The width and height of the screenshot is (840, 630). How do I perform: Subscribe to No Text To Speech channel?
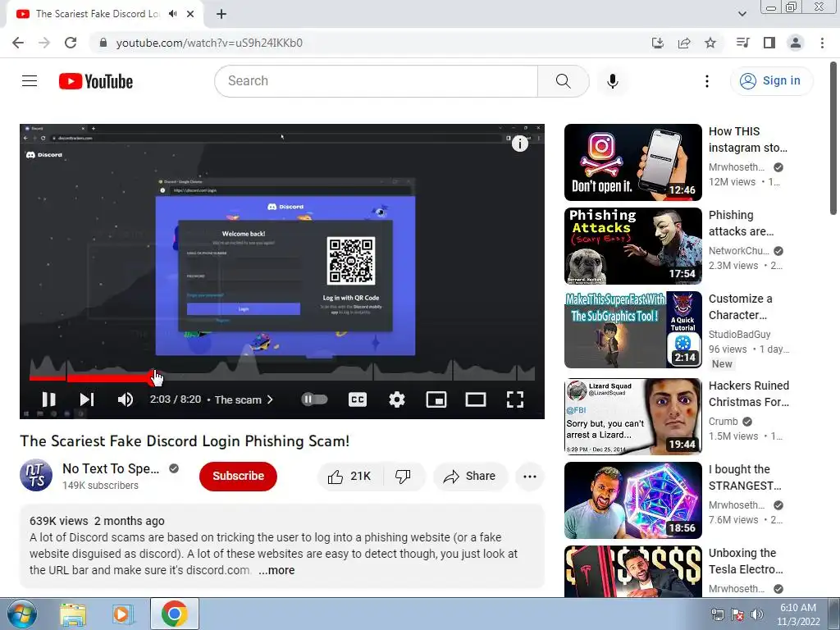pyautogui.click(x=238, y=476)
